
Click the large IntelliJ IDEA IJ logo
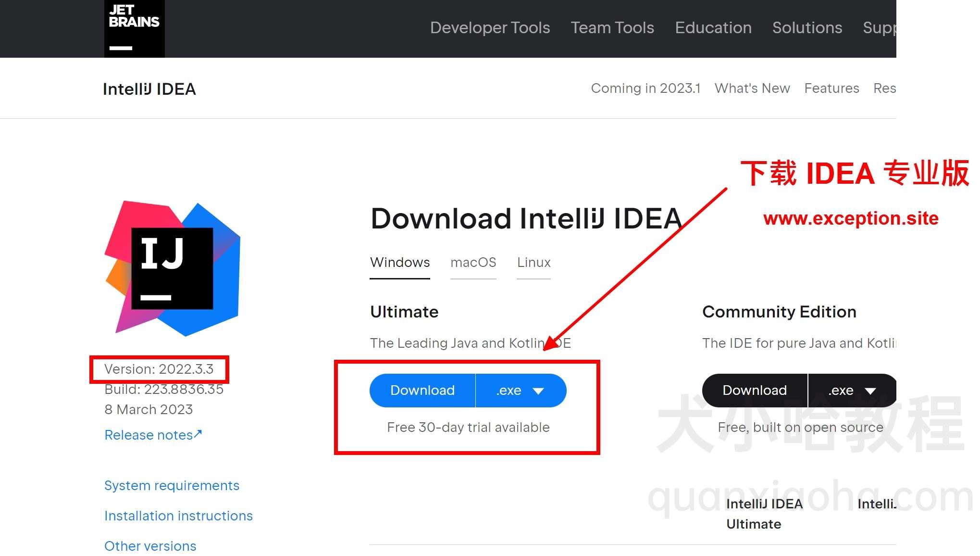173,268
